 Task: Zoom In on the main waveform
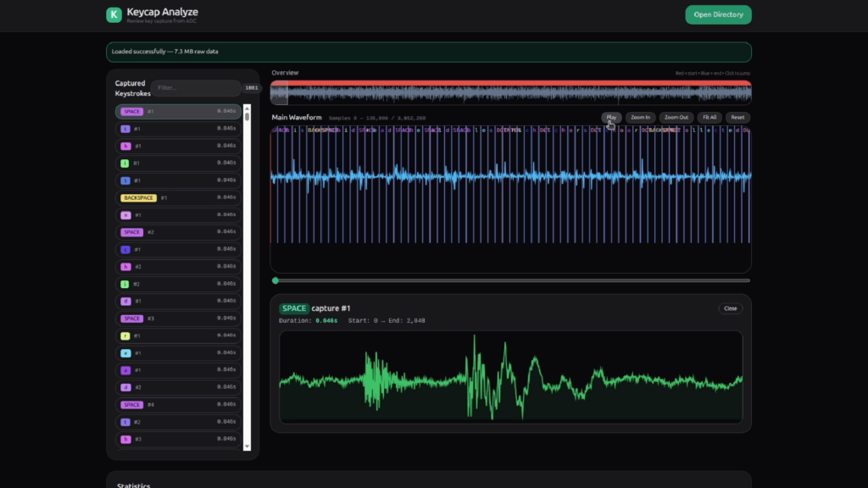coord(641,117)
